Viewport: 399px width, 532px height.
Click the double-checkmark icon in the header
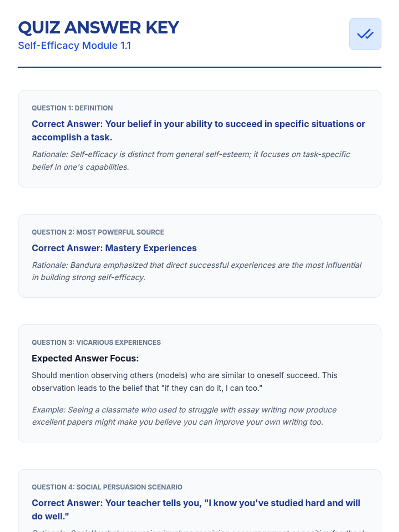365,34
